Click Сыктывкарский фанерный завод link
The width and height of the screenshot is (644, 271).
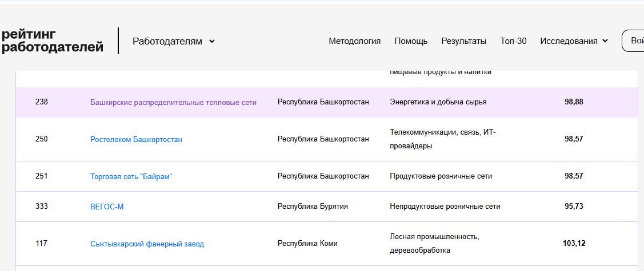pos(147,244)
